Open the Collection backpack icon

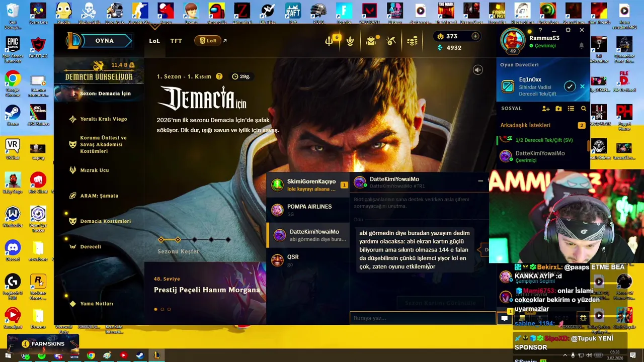[371, 41]
